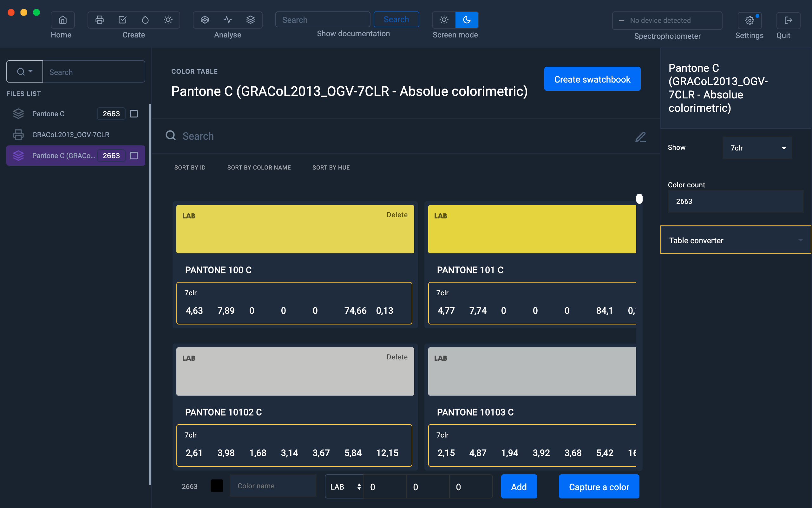812x508 pixels.
Task: Click the 12,15 value in PANTONE 10102 C
Action: [x=387, y=452]
